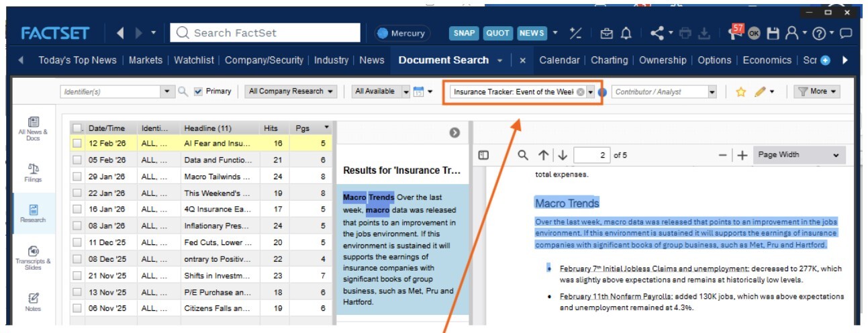Click the SNAP button
Image resolution: width=868 pixels, height=333 pixels.
click(x=463, y=33)
